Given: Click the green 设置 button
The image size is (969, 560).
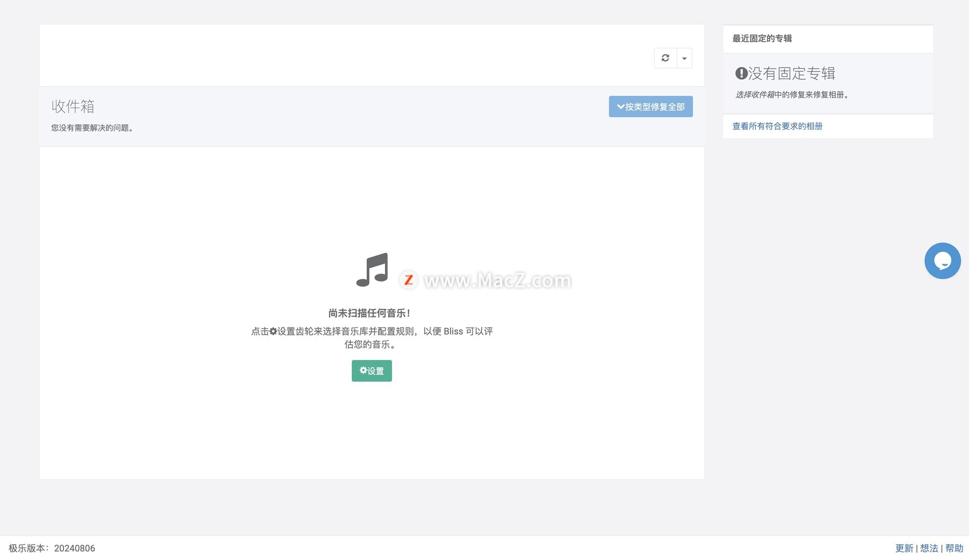Looking at the screenshot, I should 371,371.
